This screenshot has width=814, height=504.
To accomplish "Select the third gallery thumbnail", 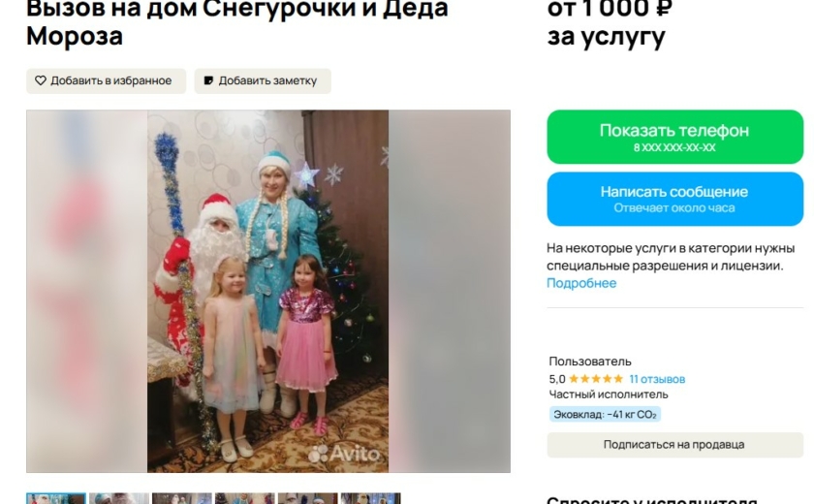I will 182,499.
